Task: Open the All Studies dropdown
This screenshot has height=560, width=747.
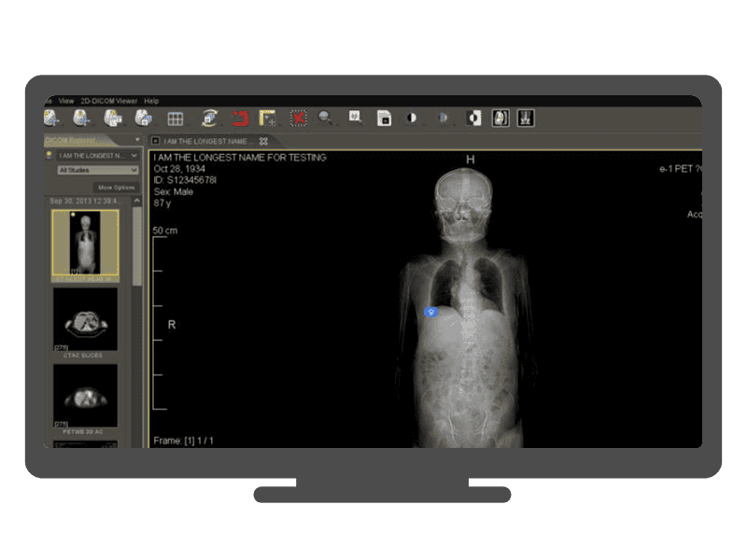Action: click(98, 170)
